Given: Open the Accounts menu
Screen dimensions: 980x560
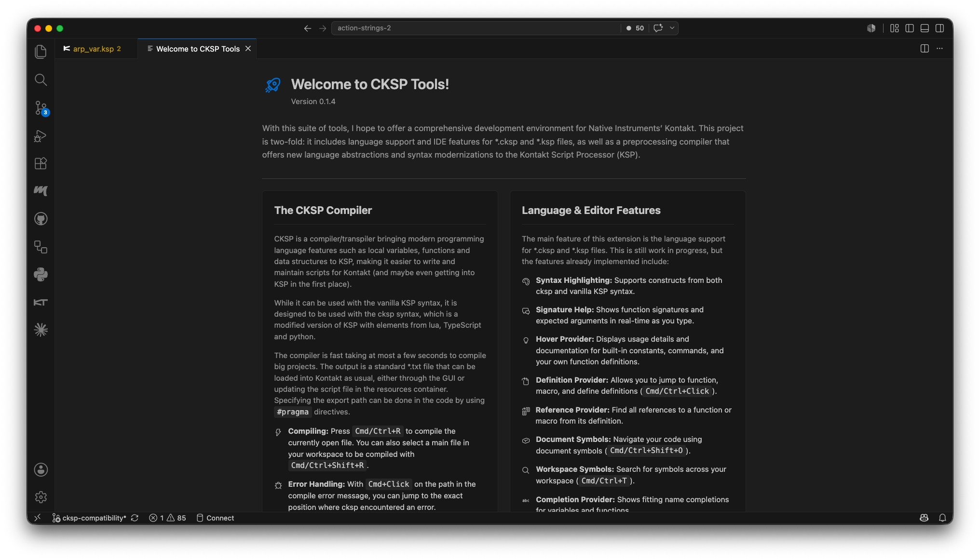Looking at the screenshot, I should tap(41, 470).
